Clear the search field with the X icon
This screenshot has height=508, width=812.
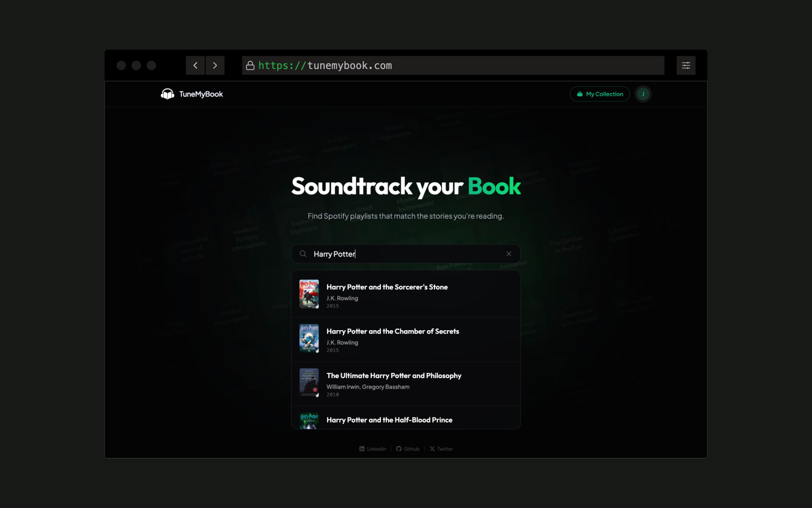(509, 254)
